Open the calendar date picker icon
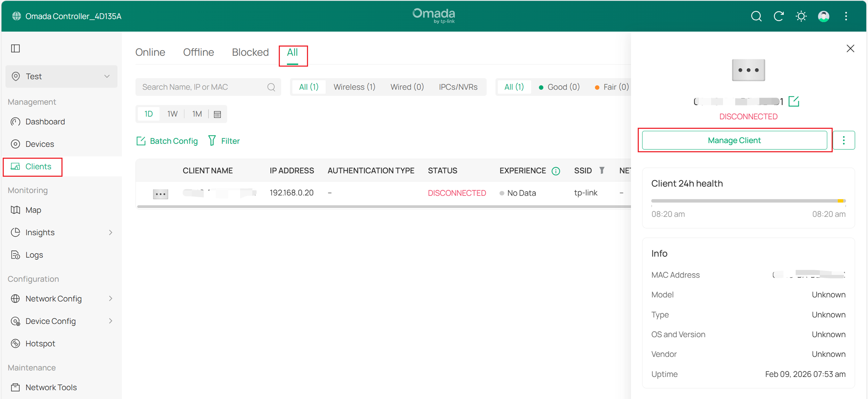Image resolution: width=868 pixels, height=399 pixels. [x=217, y=114]
